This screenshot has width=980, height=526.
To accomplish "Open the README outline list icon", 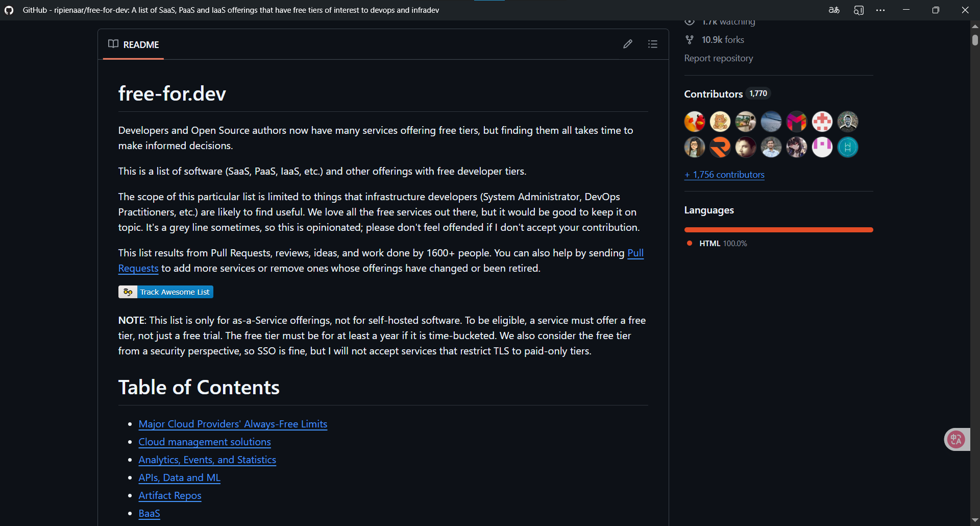I will (x=653, y=44).
